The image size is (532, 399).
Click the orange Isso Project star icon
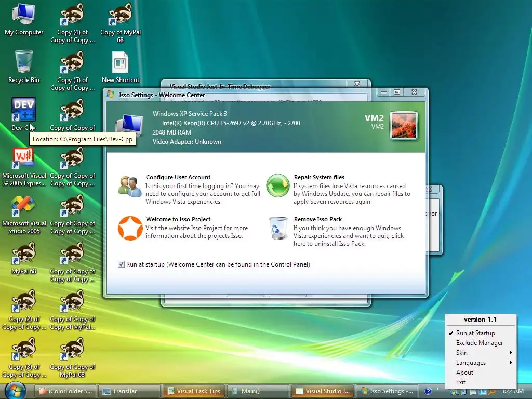(x=130, y=228)
